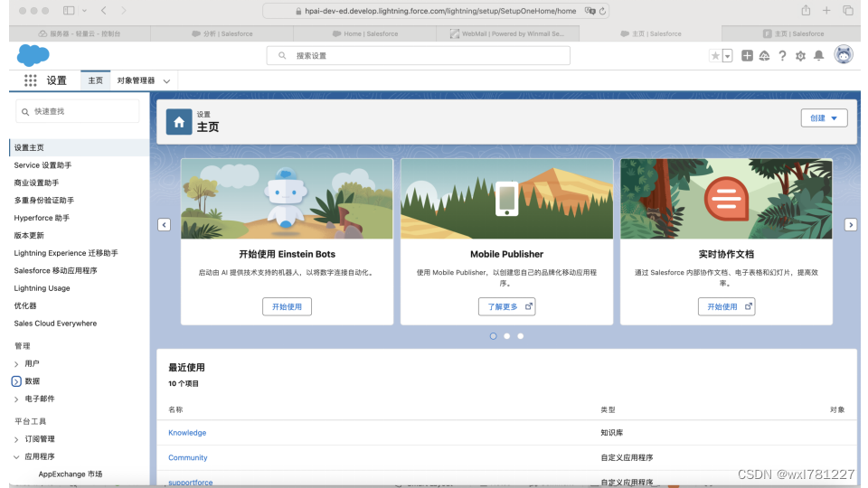Click the translate icon in the address bar
This screenshot has width=868, height=488.
coord(590,11)
